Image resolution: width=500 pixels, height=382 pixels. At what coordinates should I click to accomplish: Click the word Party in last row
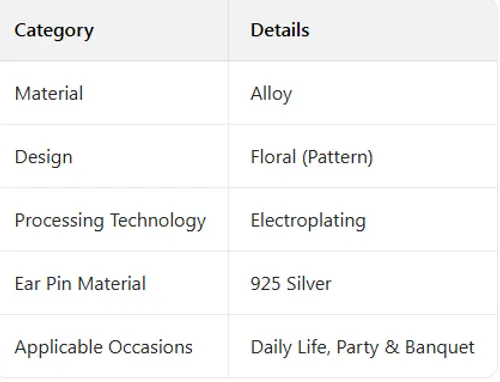tap(358, 348)
